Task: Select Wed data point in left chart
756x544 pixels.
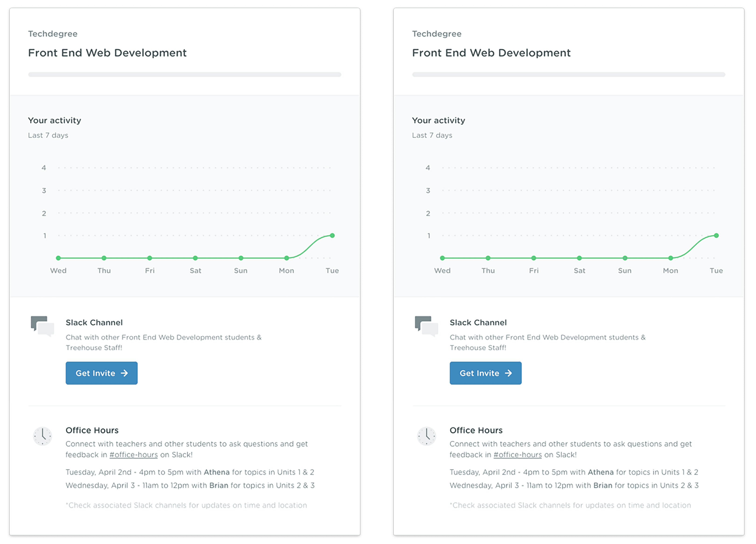Action: point(58,258)
